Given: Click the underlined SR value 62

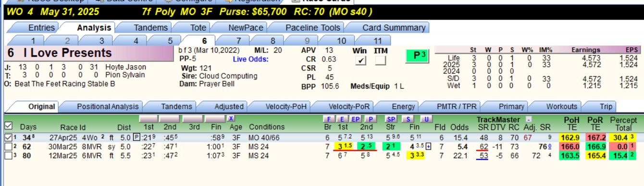Looking at the screenshot, I should 483,146.
